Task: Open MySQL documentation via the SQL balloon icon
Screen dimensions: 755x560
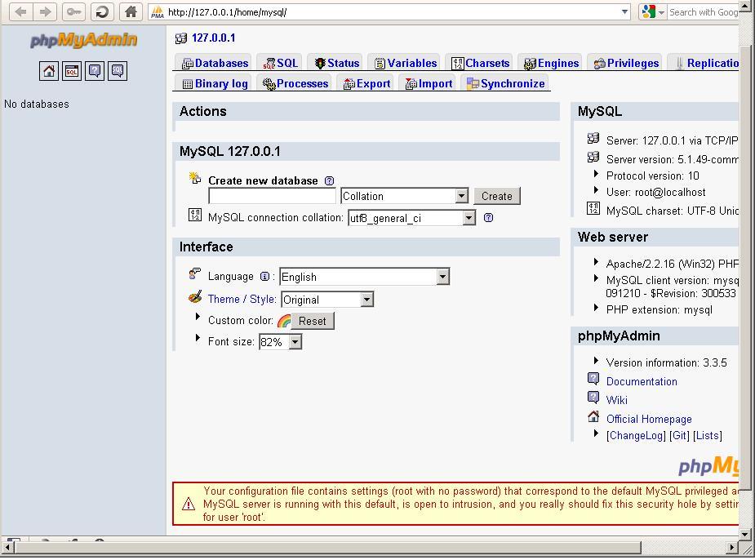Action: [117, 71]
